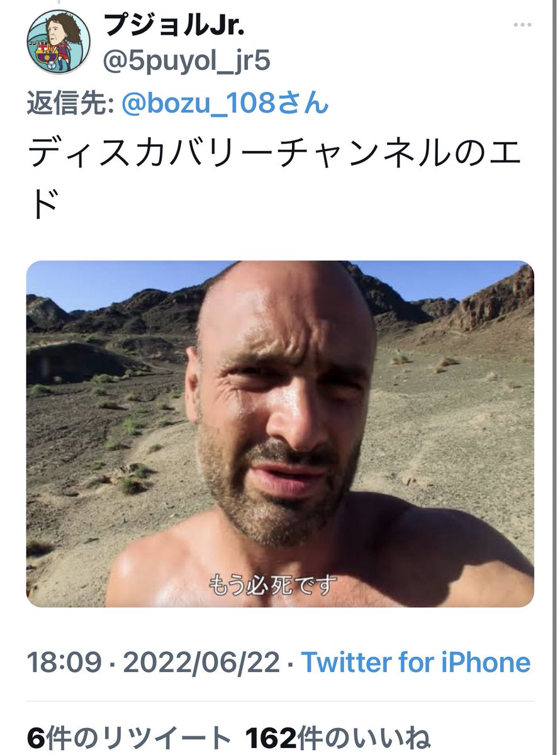Open the Twitter for iPhone source link
This screenshot has height=755, width=560.
pos(415,663)
